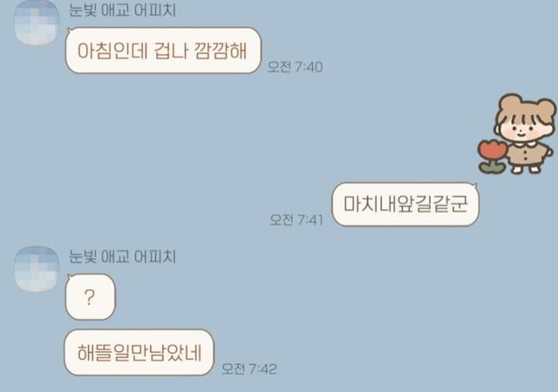Open the blurred profile photo beside the 아침인데 message
The height and width of the screenshot is (392, 558).
(x=37, y=23)
